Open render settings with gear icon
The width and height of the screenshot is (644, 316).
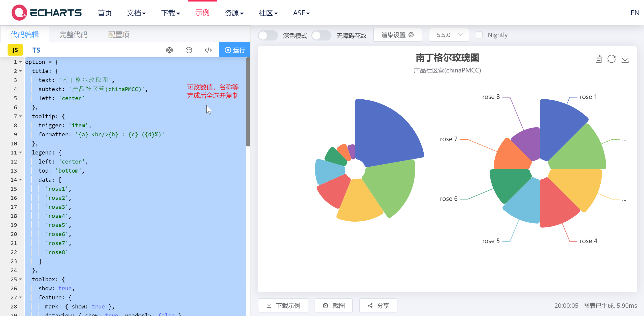[397, 35]
